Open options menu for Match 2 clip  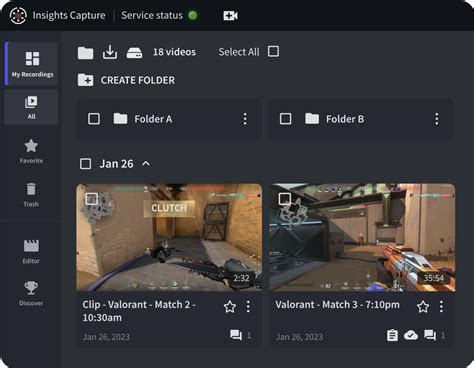coord(248,306)
